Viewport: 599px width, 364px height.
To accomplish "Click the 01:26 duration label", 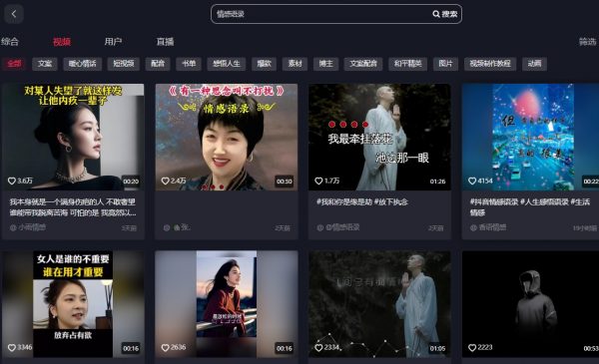I will [437, 182].
